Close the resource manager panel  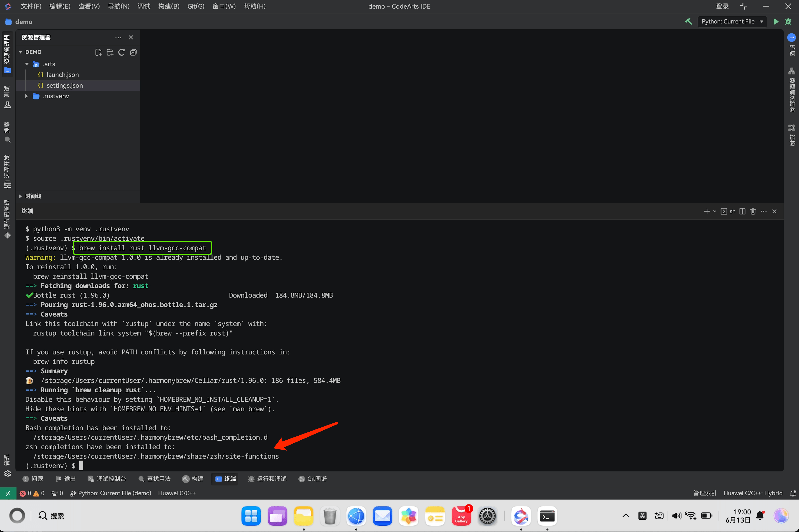point(131,37)
